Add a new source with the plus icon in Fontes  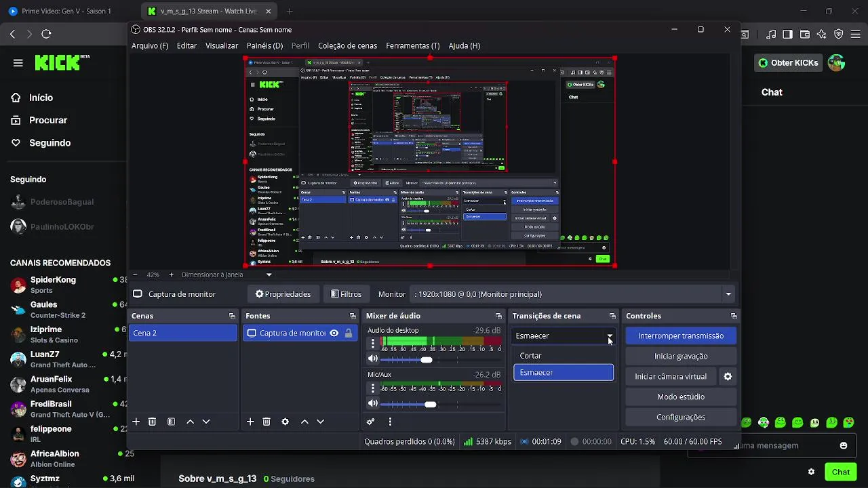point(250,422)
